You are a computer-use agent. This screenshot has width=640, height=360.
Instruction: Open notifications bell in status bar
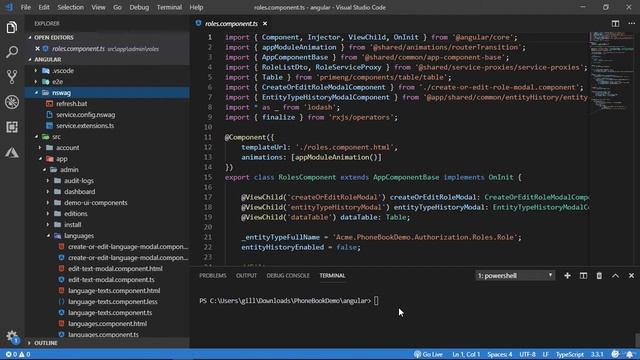pos(630,354)
